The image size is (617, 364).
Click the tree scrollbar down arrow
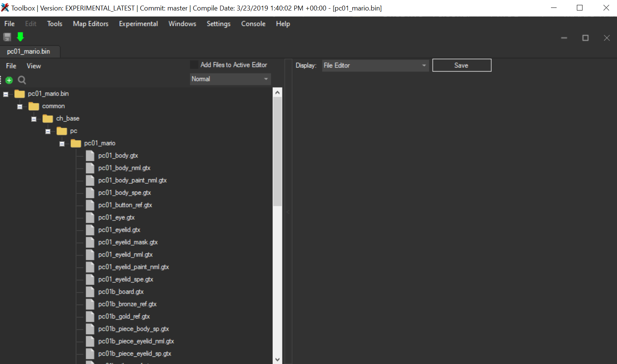pos(278,360)
